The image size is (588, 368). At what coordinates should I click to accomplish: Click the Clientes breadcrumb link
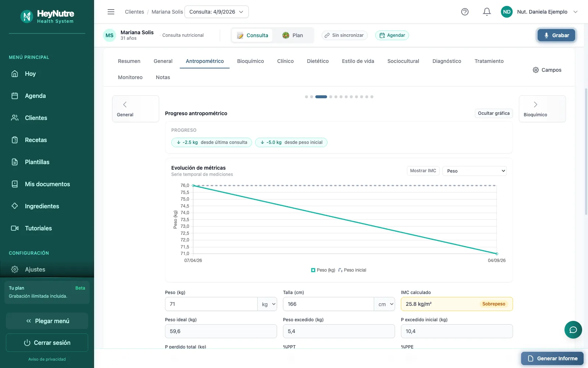point(135,12)
